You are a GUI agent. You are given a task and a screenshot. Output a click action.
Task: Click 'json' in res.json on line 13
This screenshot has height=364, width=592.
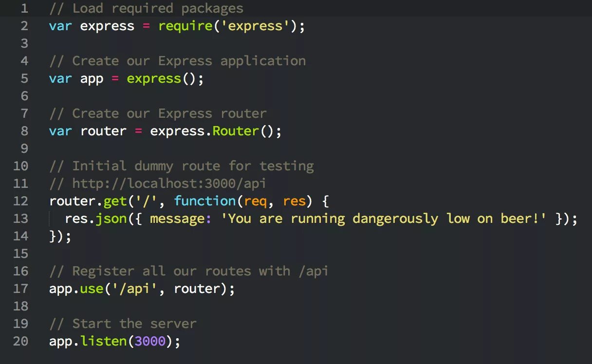[x=111, y=218]
